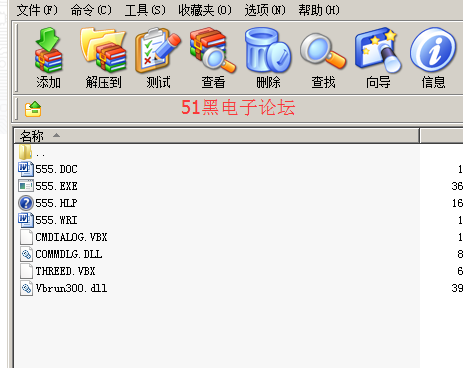Image resolution: width=463 pixels, height=368 pixels.
Task: Open the Tools (工具) menu
Action: pyautogui.click(x=145, y=10)
